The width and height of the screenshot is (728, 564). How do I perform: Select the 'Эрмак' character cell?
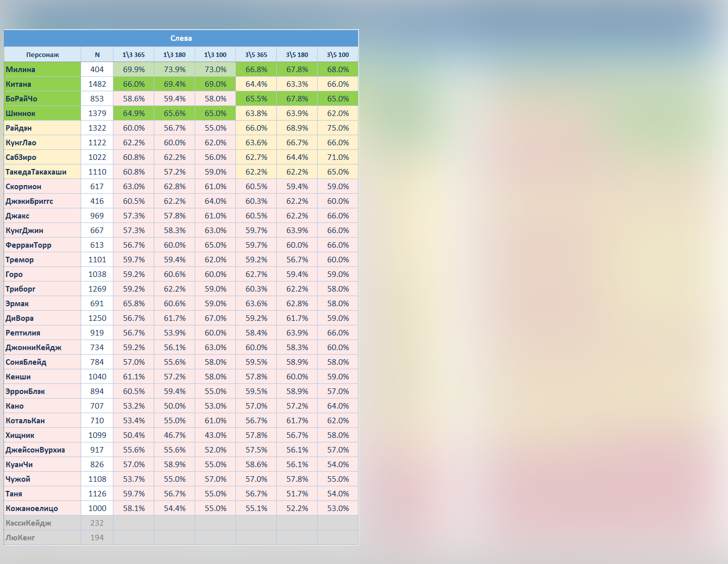coord(42,304)
